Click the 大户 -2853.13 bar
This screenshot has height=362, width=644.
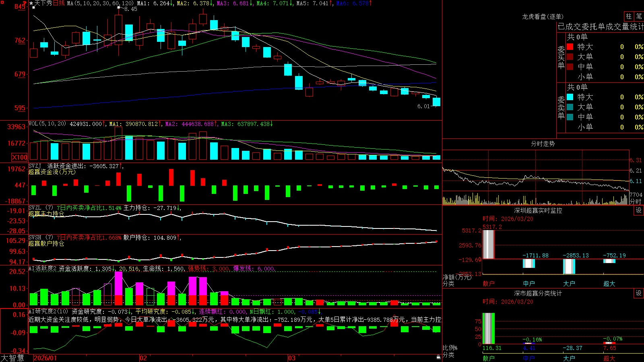(569, 266)
